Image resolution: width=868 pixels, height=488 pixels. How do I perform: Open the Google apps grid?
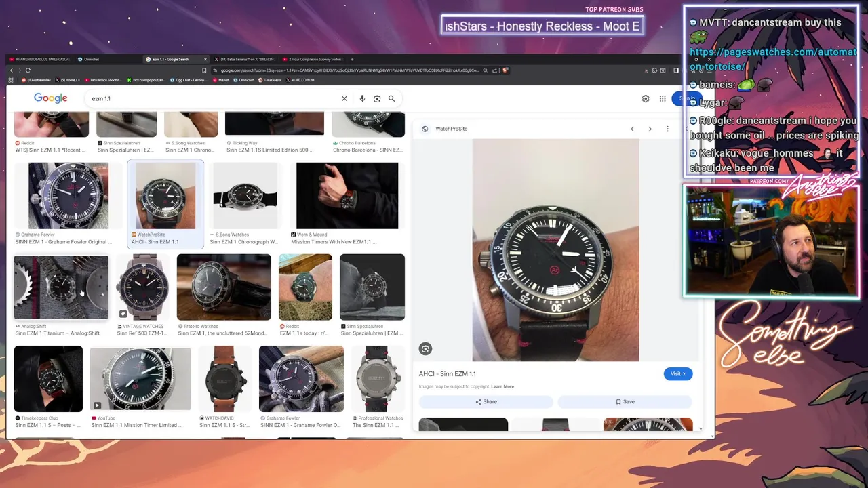point(663,98)
